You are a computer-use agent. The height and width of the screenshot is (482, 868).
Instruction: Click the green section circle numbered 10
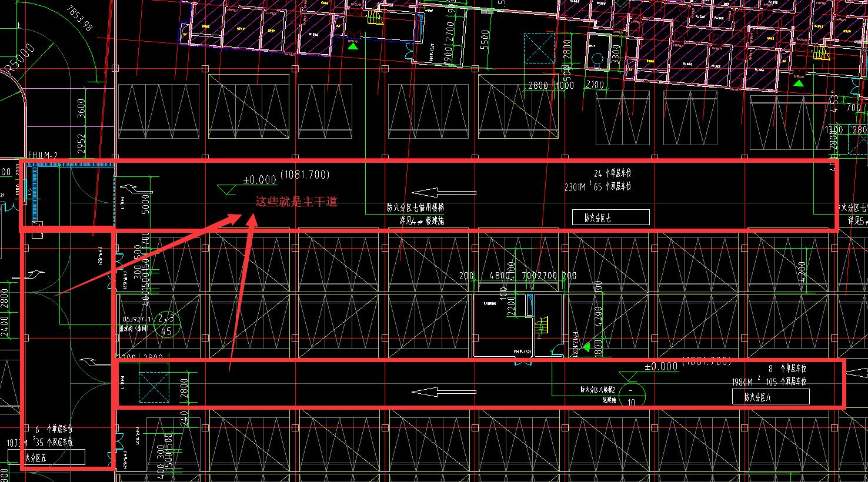point(631,395)
